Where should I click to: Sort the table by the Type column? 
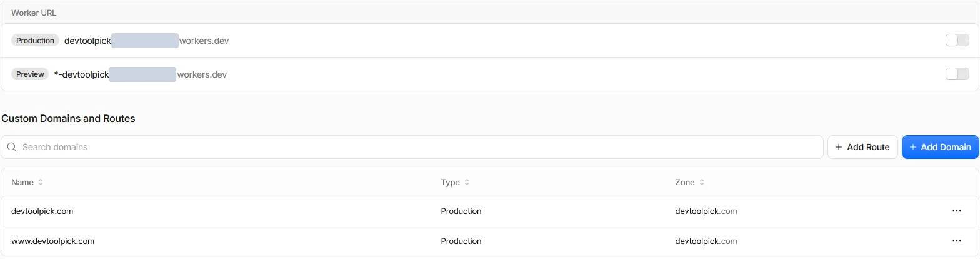point(455,183)
